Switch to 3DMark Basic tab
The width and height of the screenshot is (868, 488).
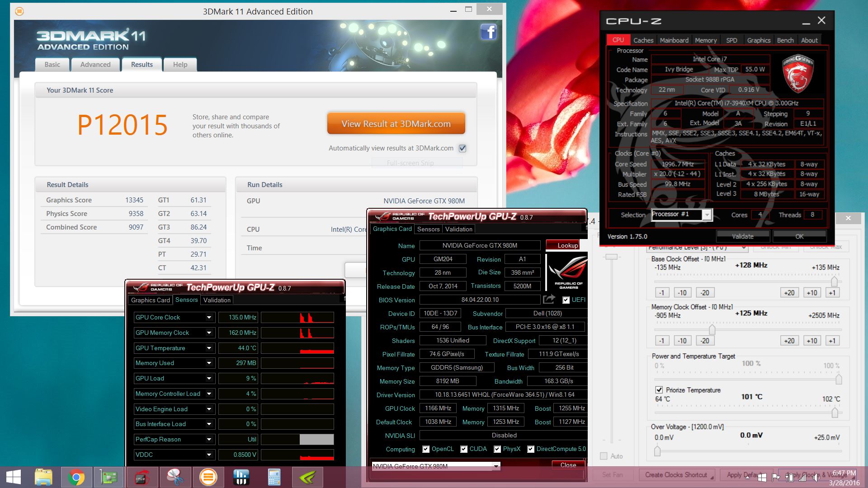point(52,65)
